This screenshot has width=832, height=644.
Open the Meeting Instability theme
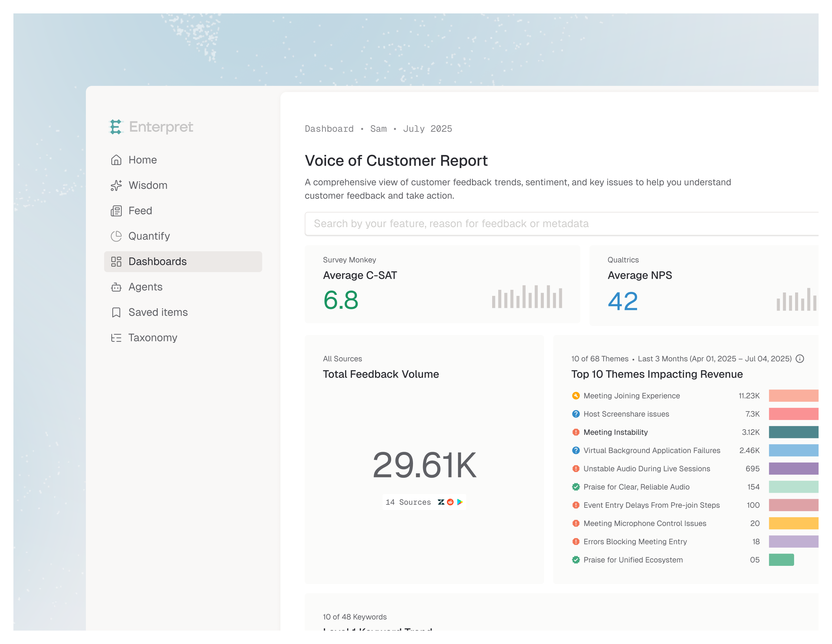coord(615,432)
